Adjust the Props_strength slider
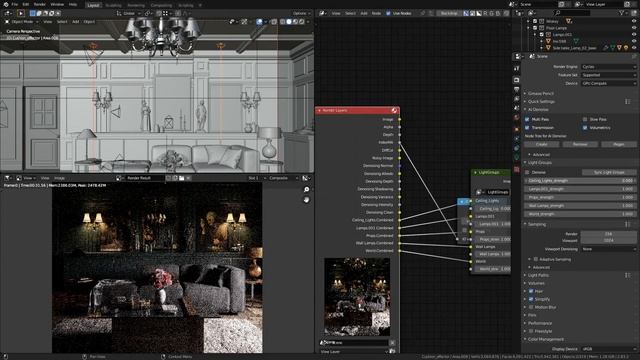This screenshot has height=360, width=640. click(x=580, y=198)
